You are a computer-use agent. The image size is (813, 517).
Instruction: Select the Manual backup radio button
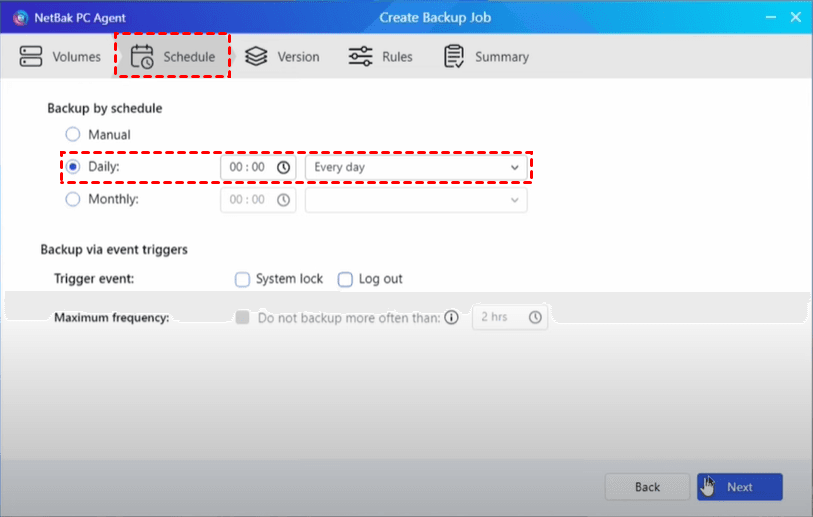click(x=72, y=134)
